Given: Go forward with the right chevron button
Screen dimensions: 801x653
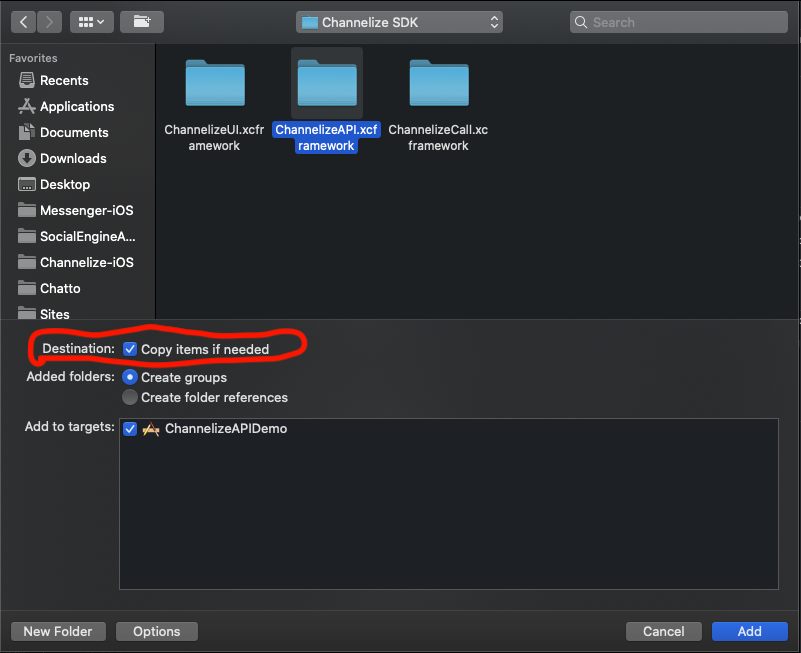Looking at the screenshot, I should tap(49, 22).
